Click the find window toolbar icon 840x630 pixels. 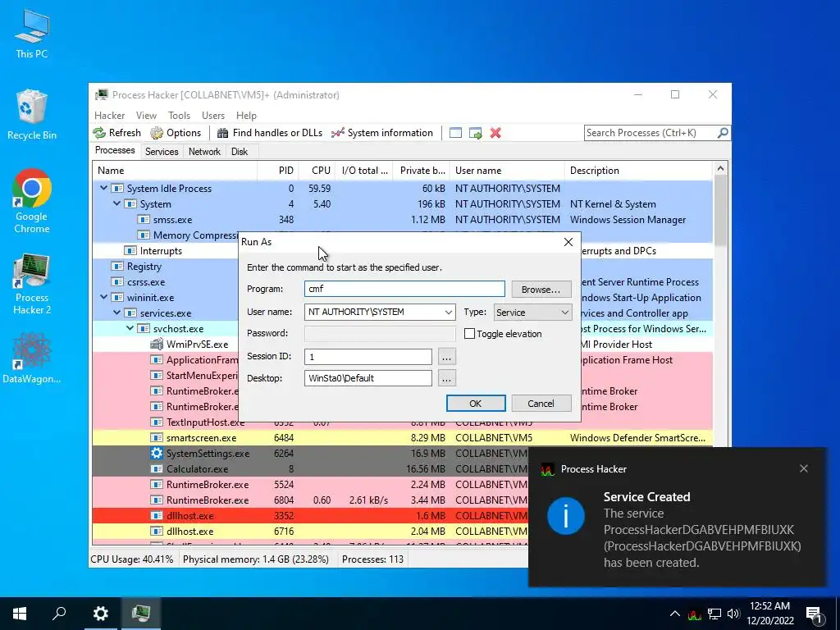tap(455, 133)
